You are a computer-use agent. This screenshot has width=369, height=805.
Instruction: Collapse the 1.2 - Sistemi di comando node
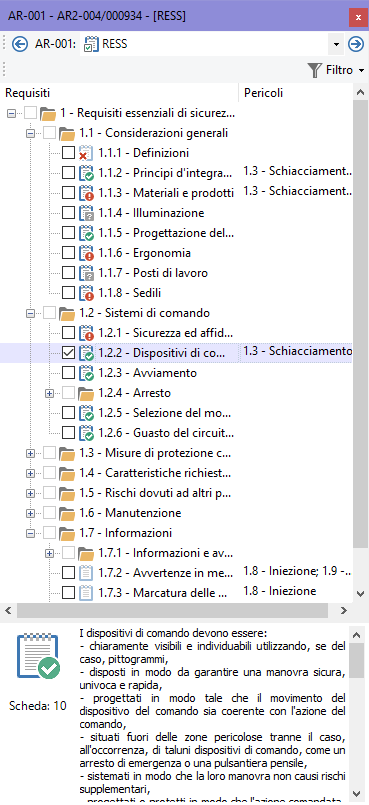coord(30,313)
